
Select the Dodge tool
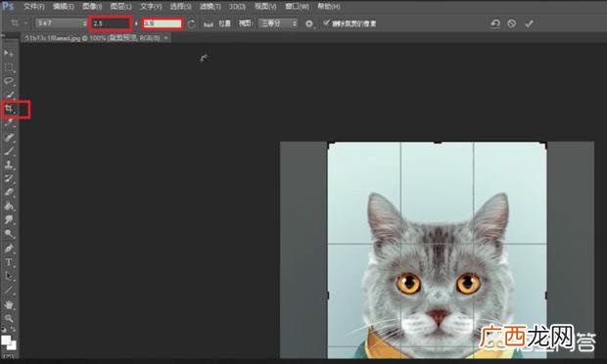point(9,234)
